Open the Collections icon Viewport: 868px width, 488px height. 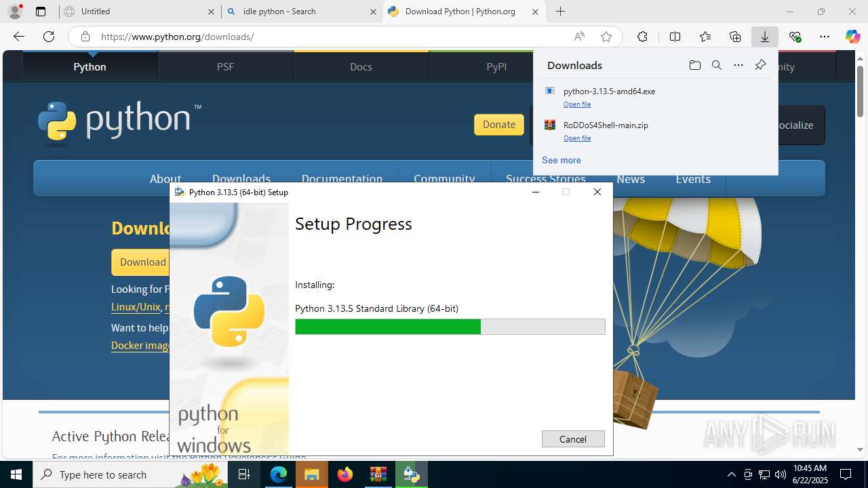pyautogui.click(x=735, y=37)
